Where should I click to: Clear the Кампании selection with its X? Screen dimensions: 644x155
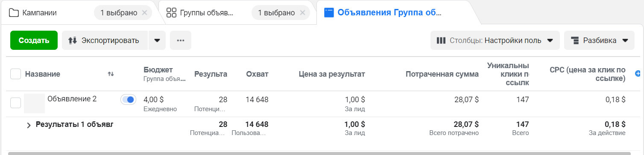tap(144, 13)
